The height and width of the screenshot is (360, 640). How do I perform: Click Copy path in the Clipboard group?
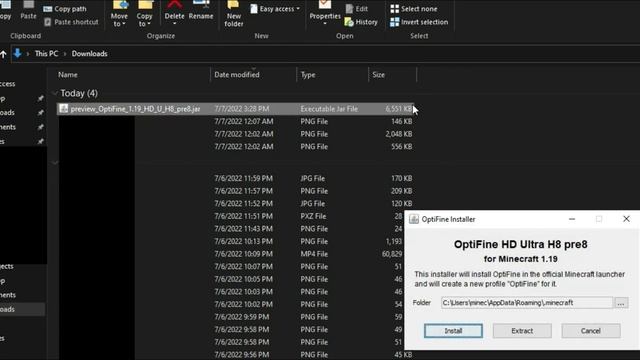(65, 9)
